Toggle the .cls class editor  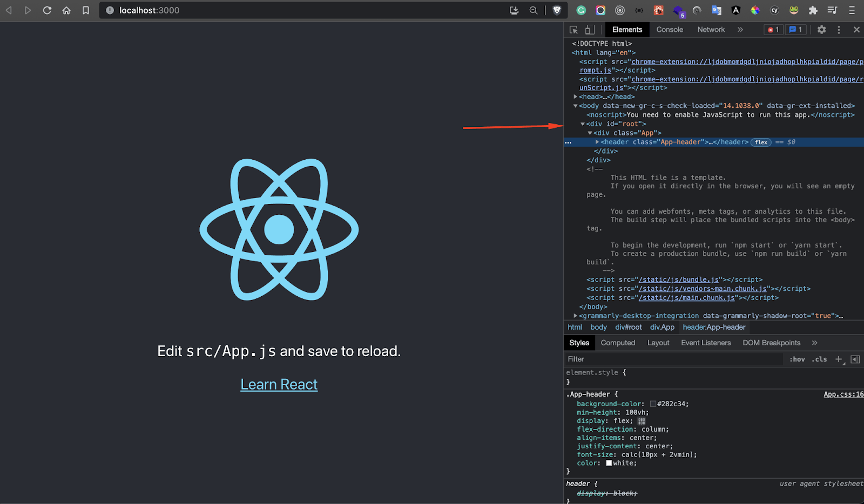point(820,359)
